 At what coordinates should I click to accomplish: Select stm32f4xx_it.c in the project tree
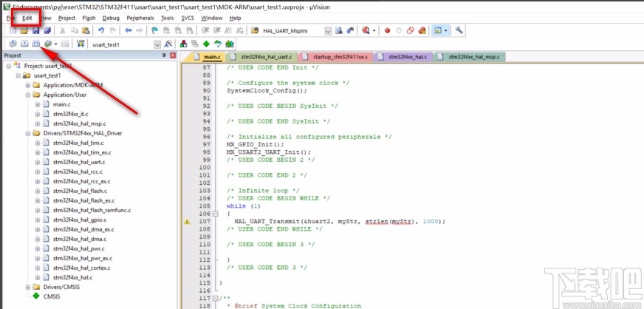(71, 114)
